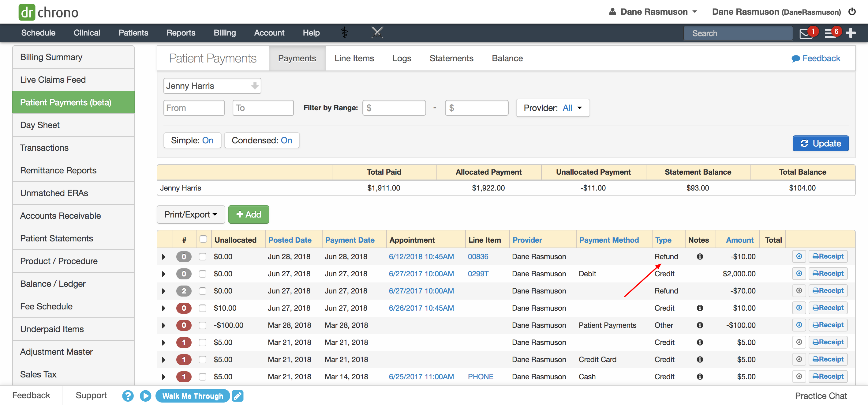Click the 0 badge in the 00836 row

click(184, 257)
